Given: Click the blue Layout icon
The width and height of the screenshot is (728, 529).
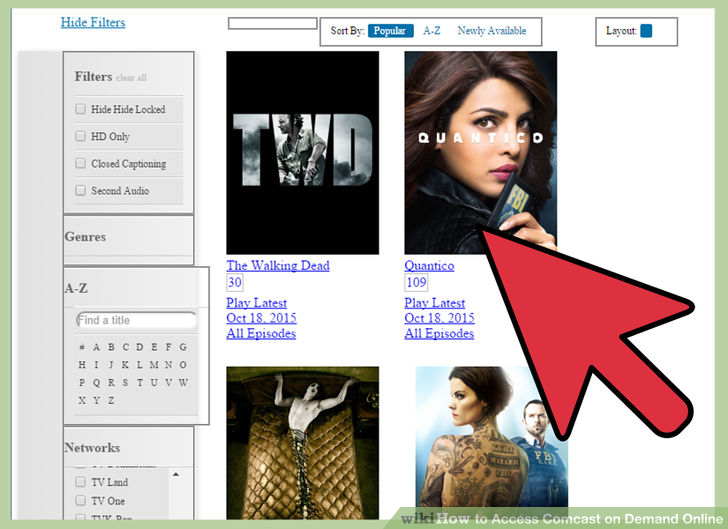Looking at the screenshot, I should [x=646, y=31].
